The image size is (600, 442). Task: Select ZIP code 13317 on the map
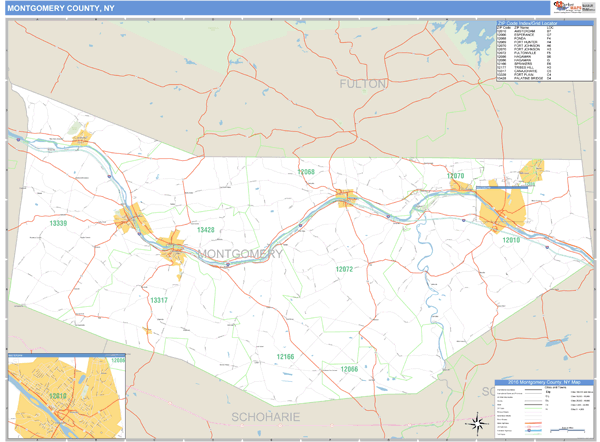[158, 300]
